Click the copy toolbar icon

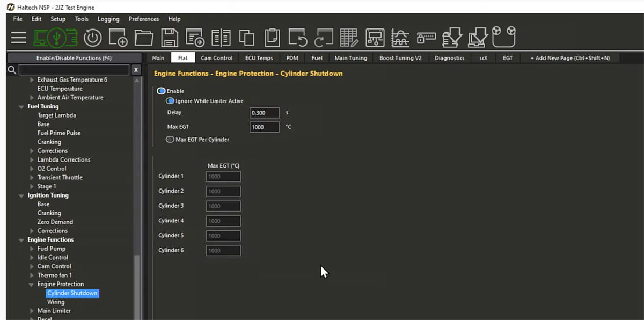tap(247, 38)
